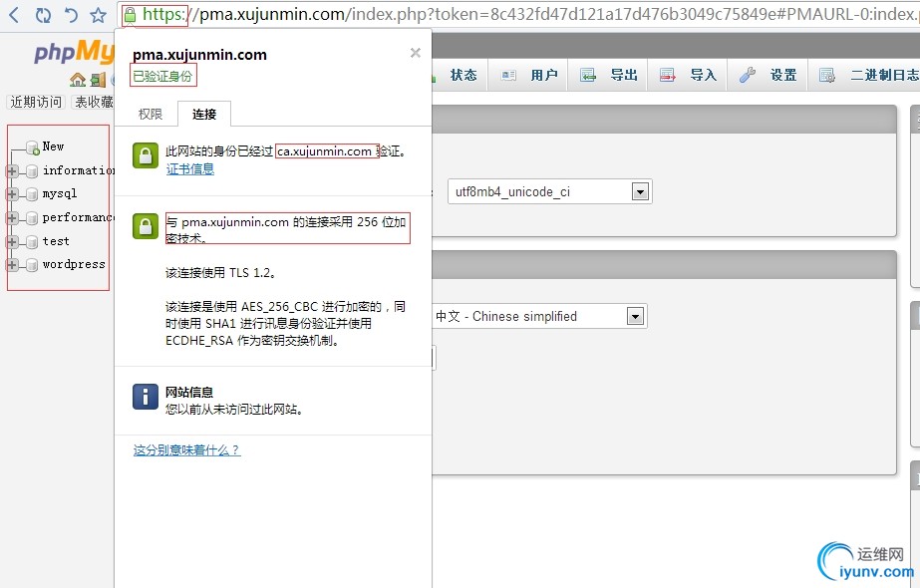Click New to create a database

coord(53,147)
